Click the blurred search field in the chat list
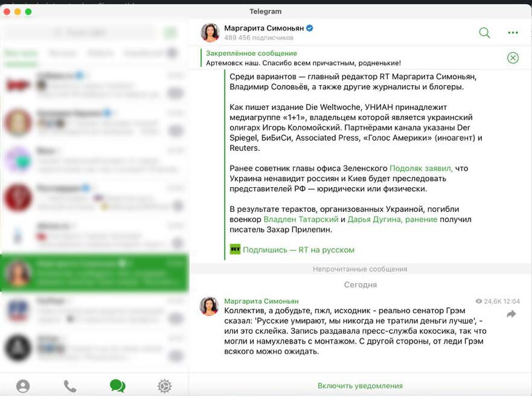Image resolution: width=532 pixels, height=396 pixels. coord(80,33)
